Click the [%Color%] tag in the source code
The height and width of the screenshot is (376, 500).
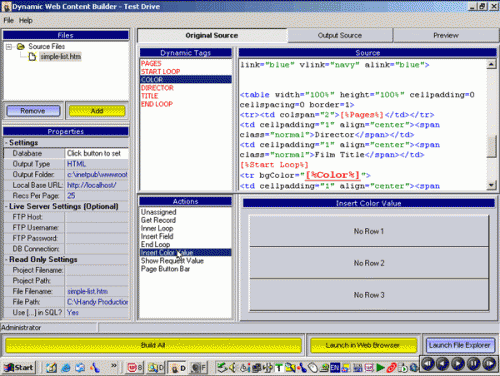click(x=333, y=175)
